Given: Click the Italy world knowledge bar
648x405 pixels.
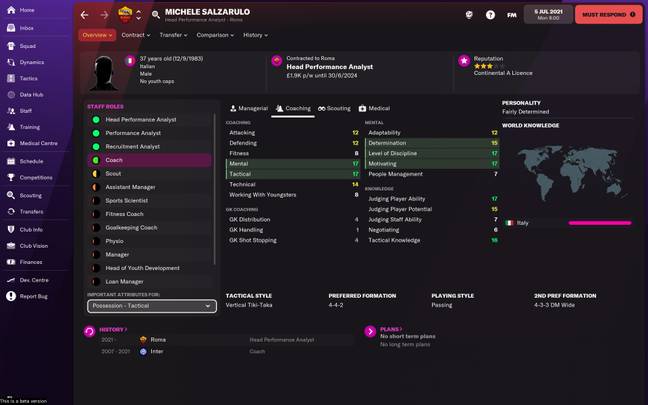Looking at the screenshot, I should pos(600,223).
